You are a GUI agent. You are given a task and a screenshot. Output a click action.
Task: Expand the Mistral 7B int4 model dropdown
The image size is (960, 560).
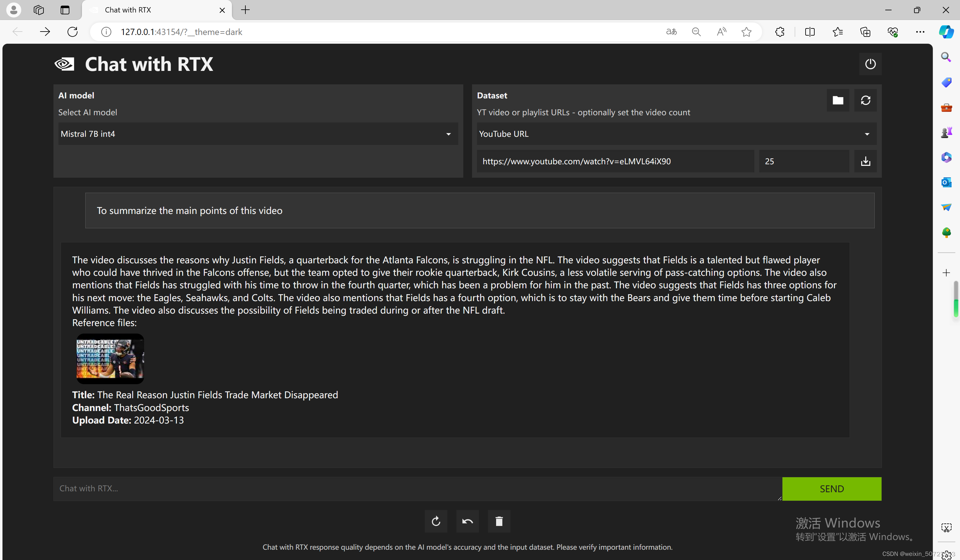258,134
